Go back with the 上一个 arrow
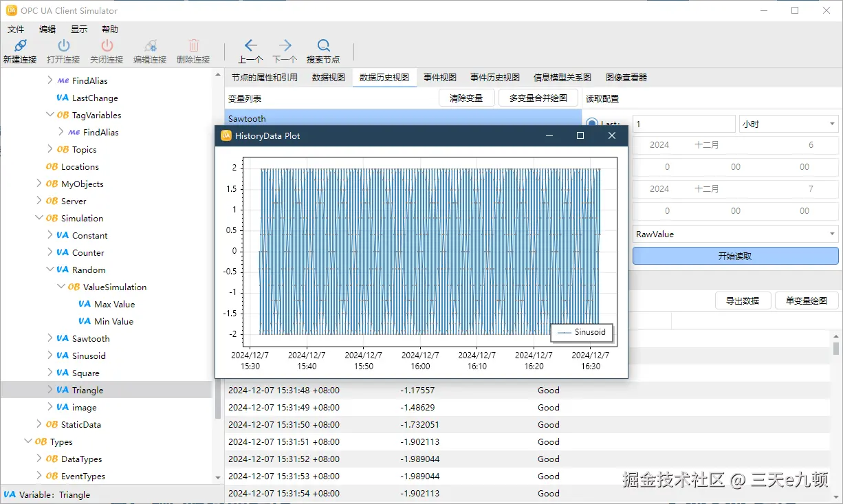Screen dimensions: 843x504 point(250,46)
